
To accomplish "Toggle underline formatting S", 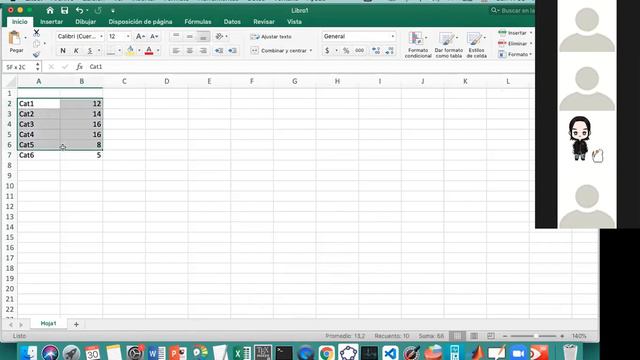I will click(x=89, y=51).
